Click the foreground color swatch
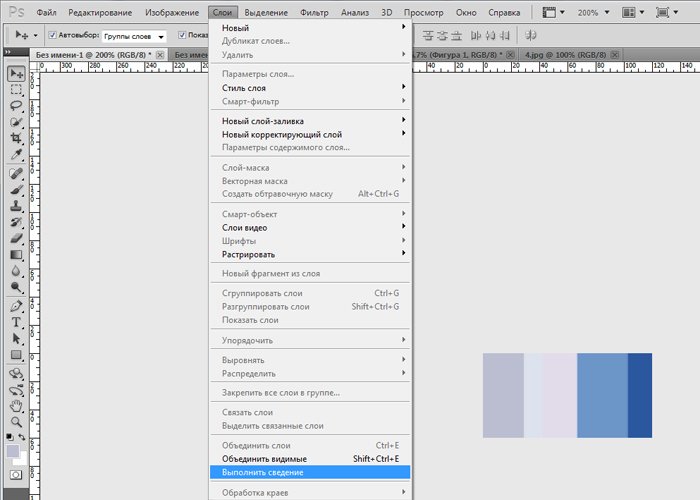 (13, 451)
